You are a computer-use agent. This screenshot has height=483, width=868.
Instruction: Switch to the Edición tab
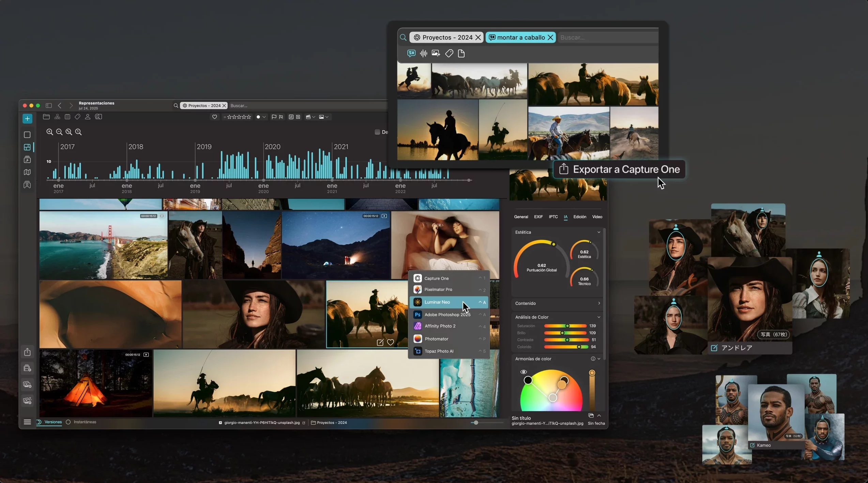coord(580,217)
